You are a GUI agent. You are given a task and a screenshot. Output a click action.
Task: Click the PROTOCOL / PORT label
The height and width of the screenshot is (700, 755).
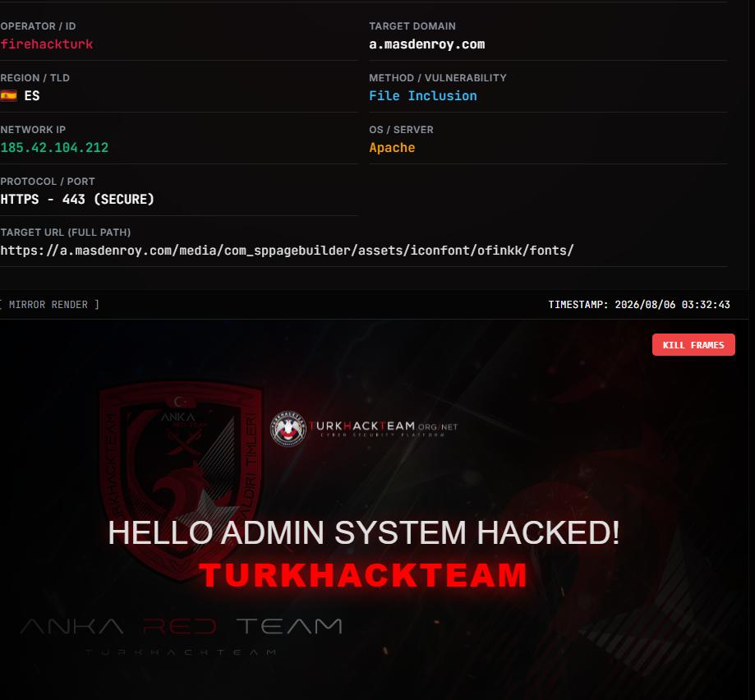48,182
